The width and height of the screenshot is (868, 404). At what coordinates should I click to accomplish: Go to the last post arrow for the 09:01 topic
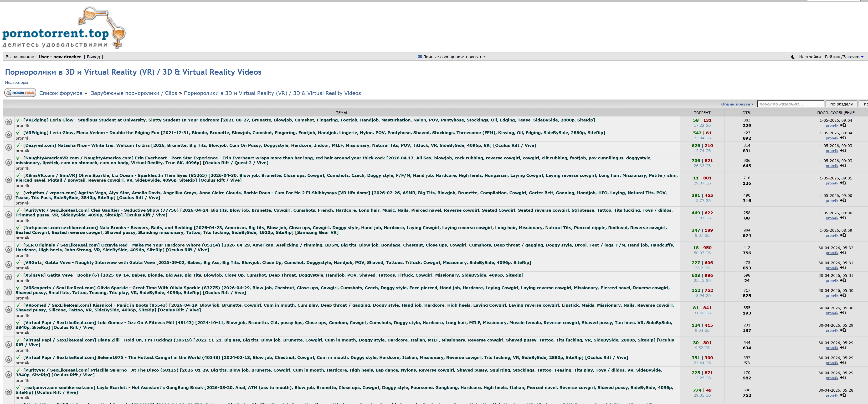coord(843,183)
